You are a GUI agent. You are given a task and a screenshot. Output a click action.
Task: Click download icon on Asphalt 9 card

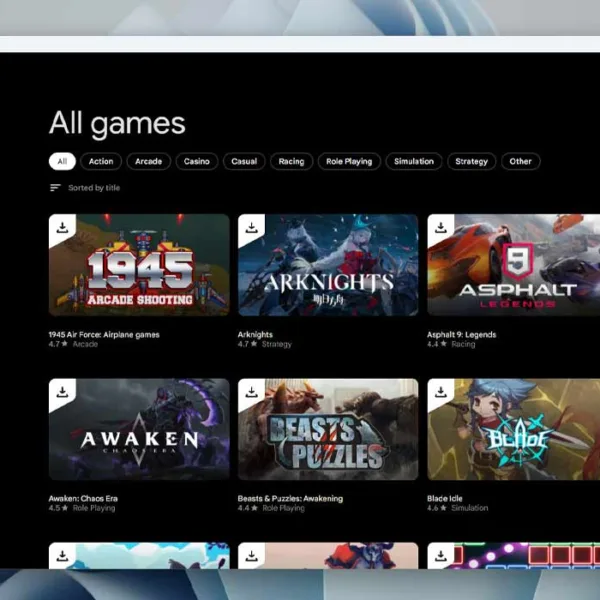441,227
